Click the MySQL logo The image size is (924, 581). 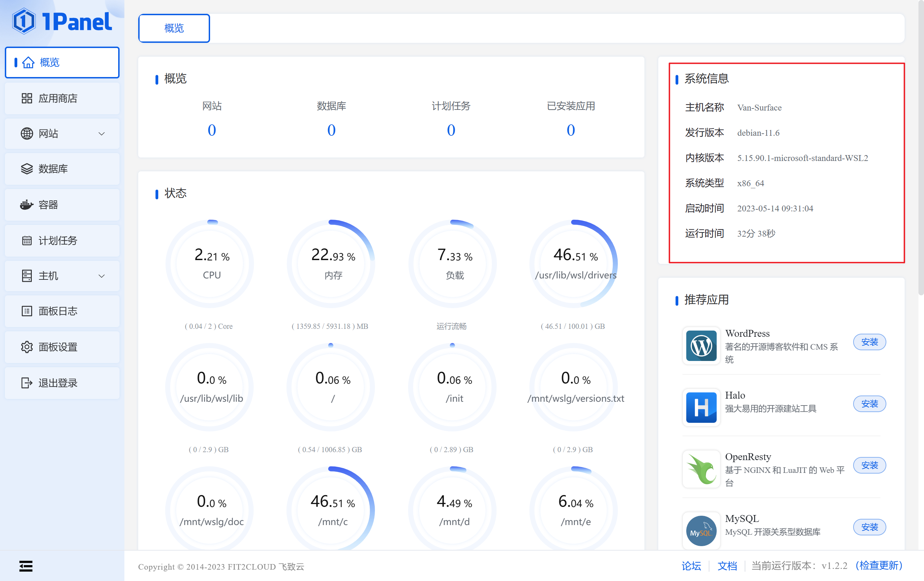point(701,530)
